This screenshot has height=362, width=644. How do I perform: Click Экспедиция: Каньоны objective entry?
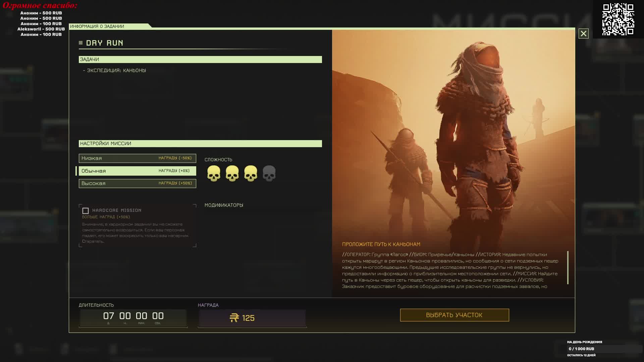click(116, 70)
